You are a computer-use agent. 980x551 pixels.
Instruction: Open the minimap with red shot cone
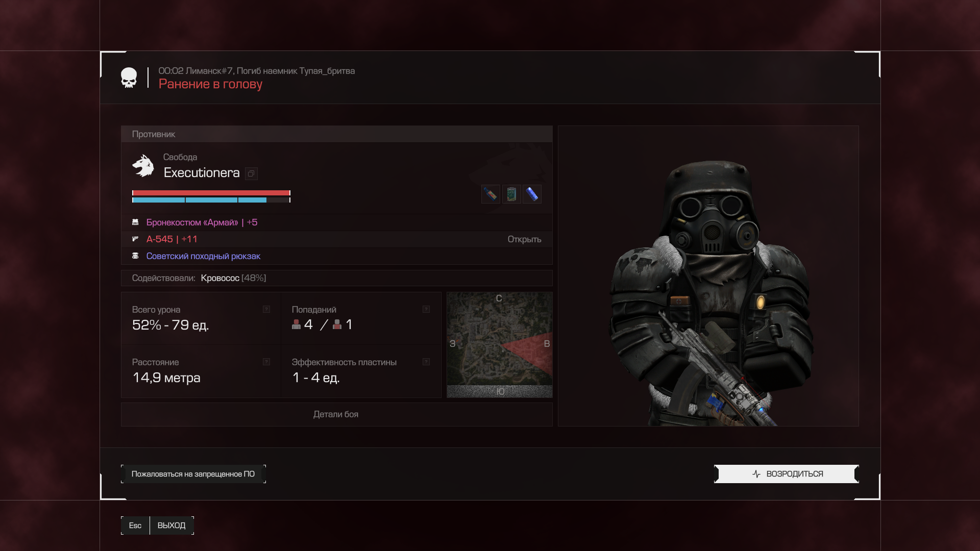[499, 345]
